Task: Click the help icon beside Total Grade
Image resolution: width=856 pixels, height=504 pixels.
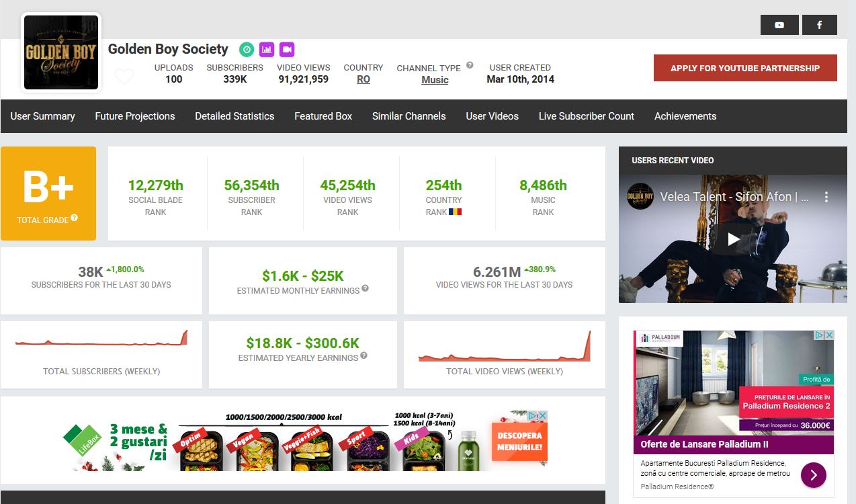Action: click(74, 218)
